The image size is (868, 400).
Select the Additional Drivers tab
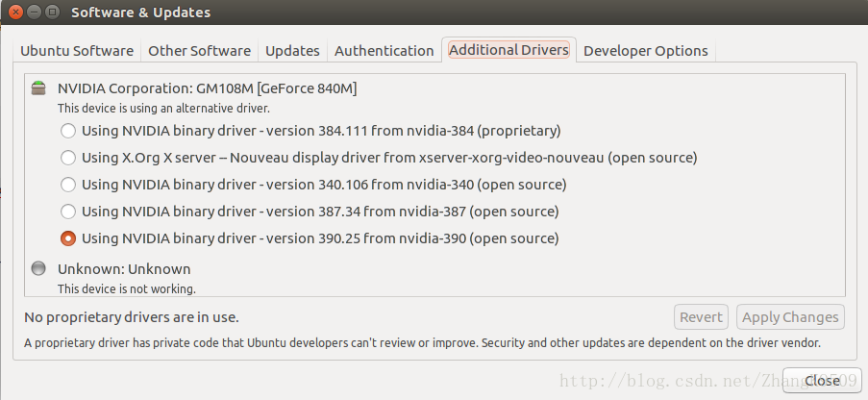tap(508, 50)
